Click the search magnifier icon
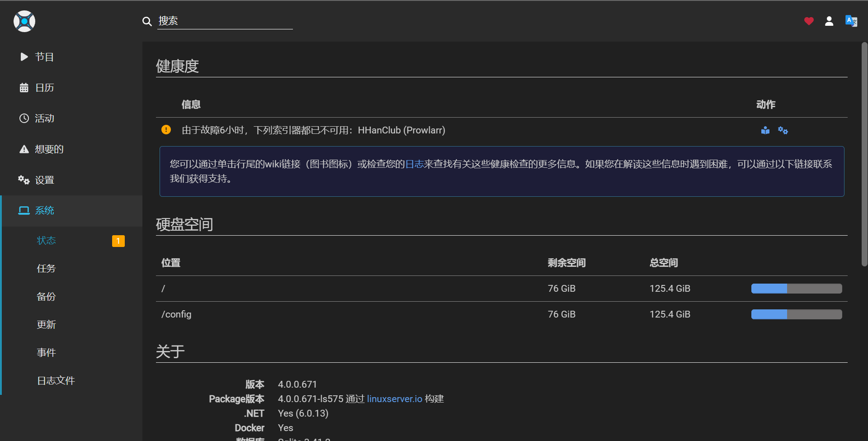Viewport: 868px width, 441px height. click(147, 21)
